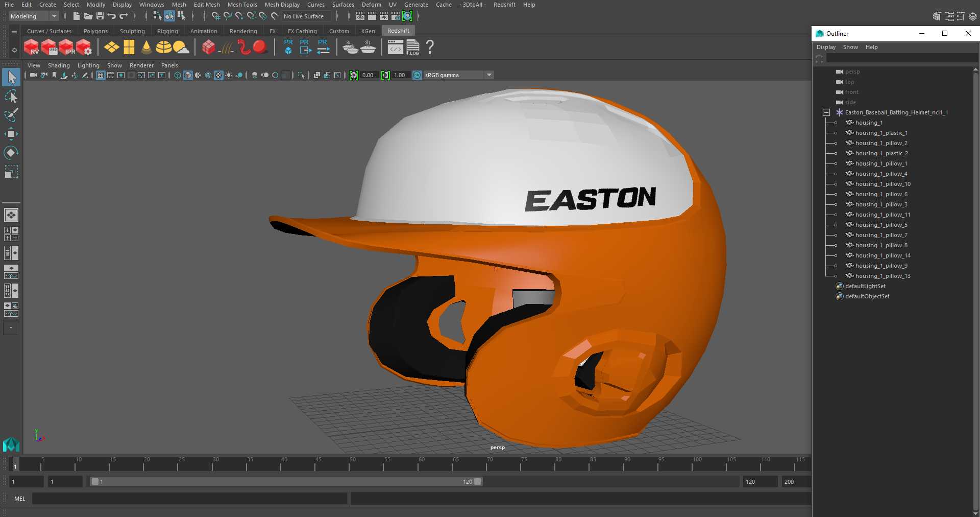Viewport: 980px width, 517px height.
Task: Open the Modeling menu set dropdown
Action: pyautogui.click(x=34, y=16)
